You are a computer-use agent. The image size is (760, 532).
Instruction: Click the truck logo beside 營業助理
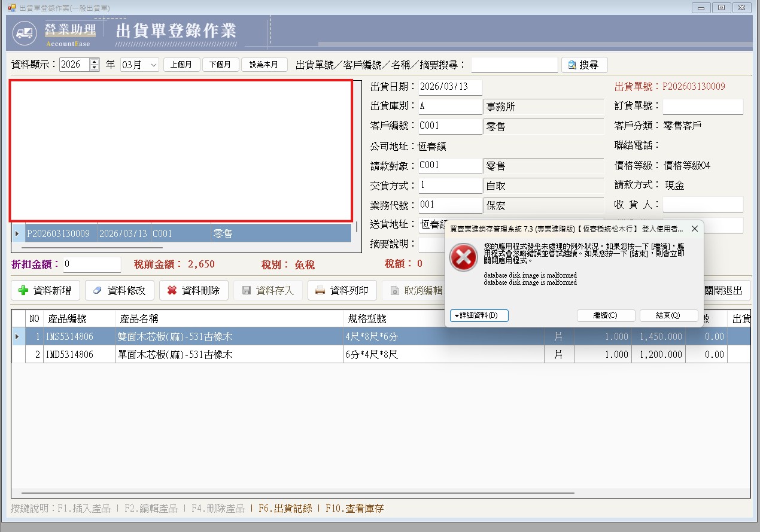click(x=24, y=33)
